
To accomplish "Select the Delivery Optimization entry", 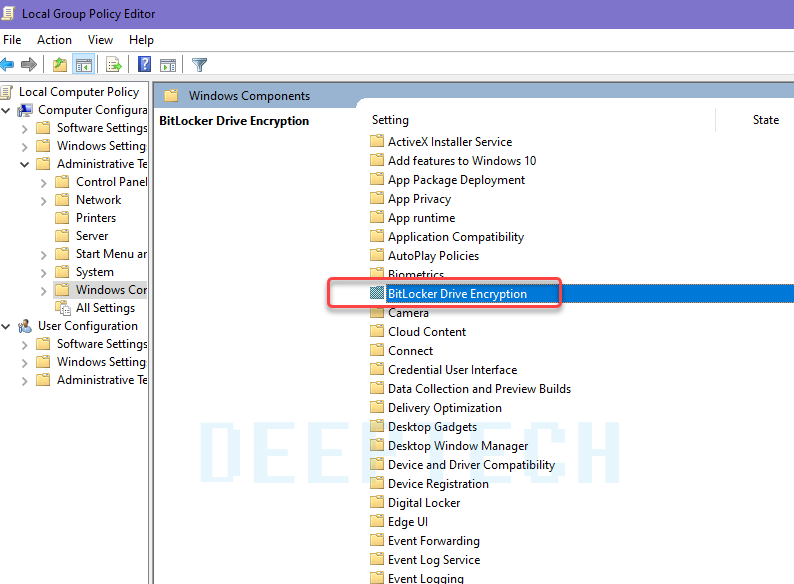I will point(445,408).
